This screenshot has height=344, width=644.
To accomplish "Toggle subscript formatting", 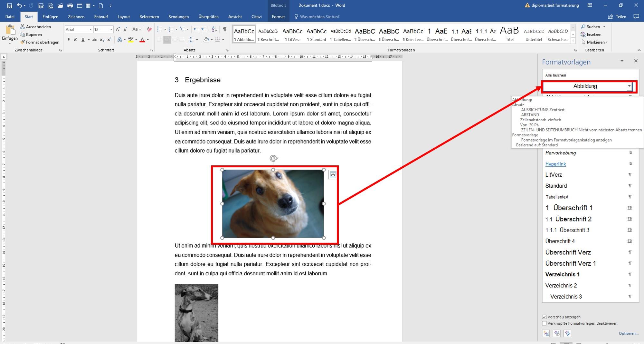I will [x=102, y=40].
